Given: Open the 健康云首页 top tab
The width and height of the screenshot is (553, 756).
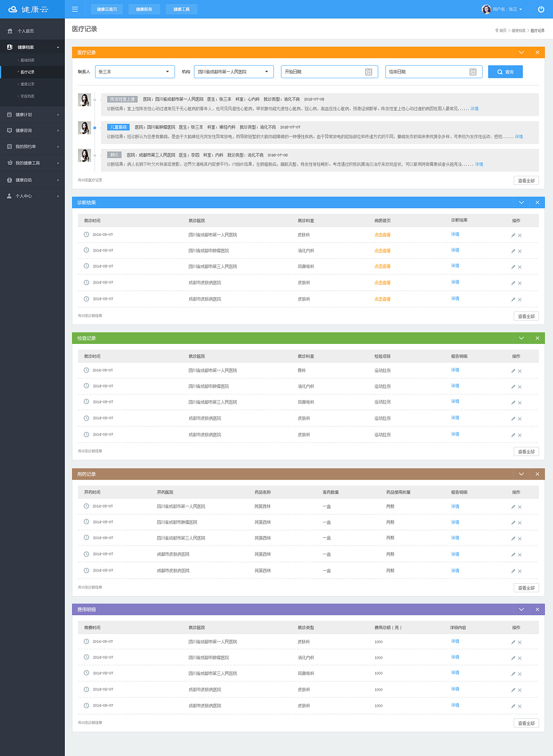Looking at the screenshot, I should pyautogui.click(x=107, y=9).
